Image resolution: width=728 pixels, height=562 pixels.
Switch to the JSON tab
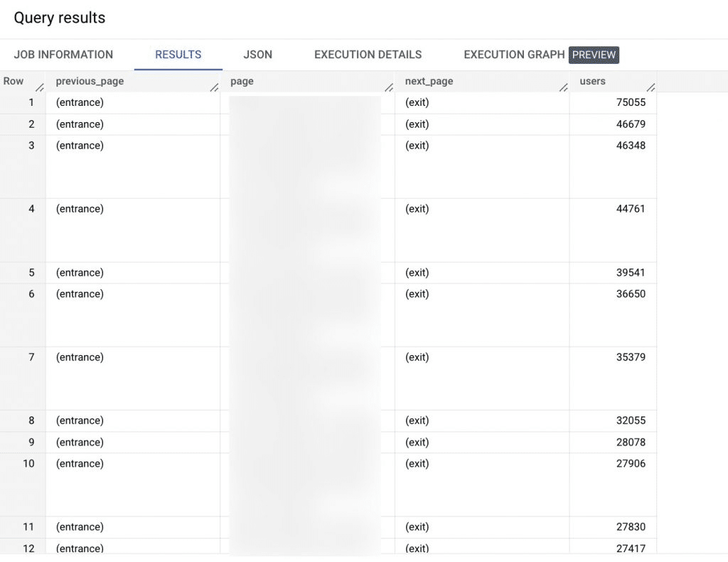click(x=257, y=55)
